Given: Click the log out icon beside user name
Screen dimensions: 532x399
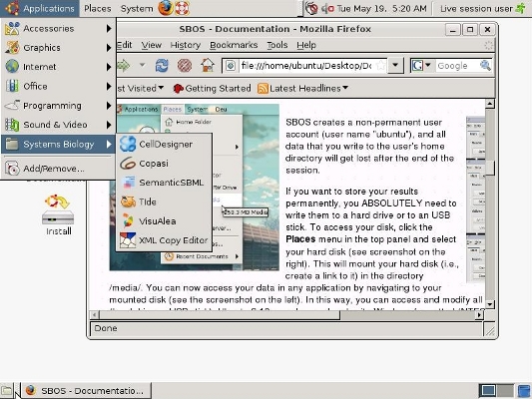Looking at the screenshot, I should pyautogui.click(x=521, y=8).
